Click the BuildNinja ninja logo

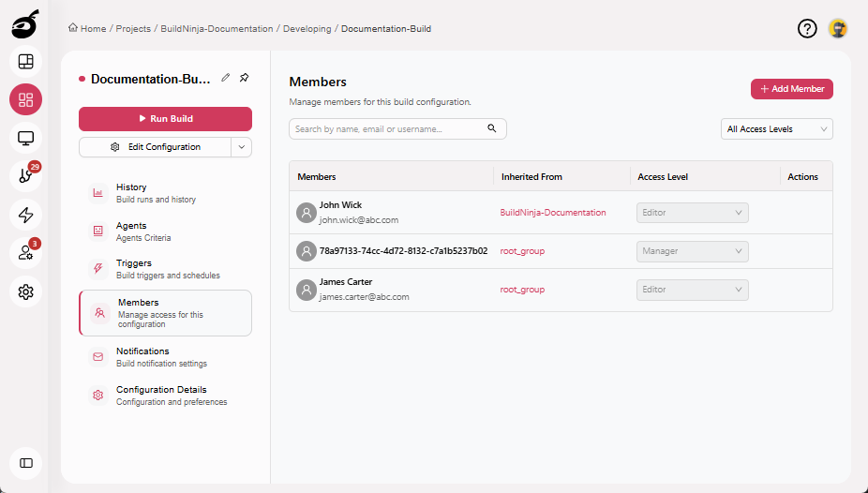pos(25,23)
